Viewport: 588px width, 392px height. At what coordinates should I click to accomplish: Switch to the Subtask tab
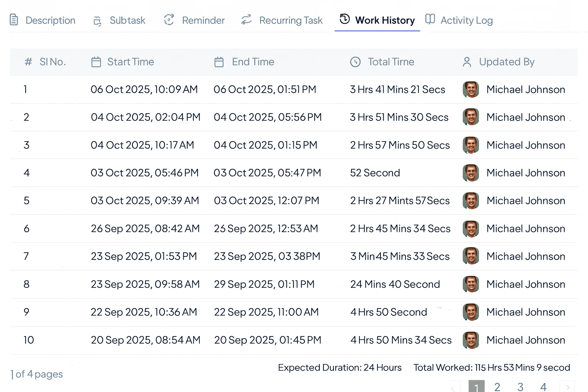tap(119, 20)
